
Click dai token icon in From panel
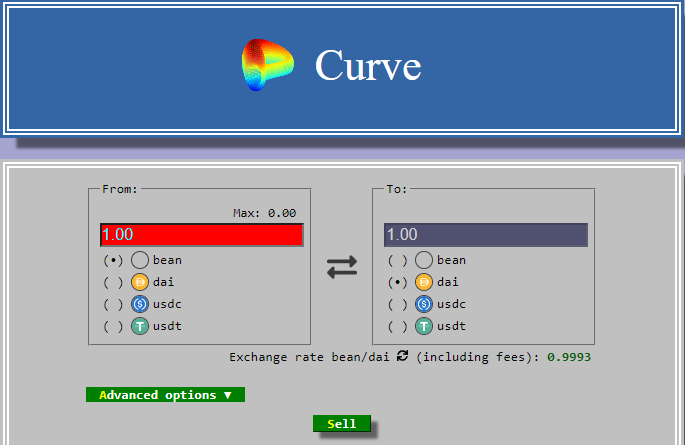pos(140,282)
